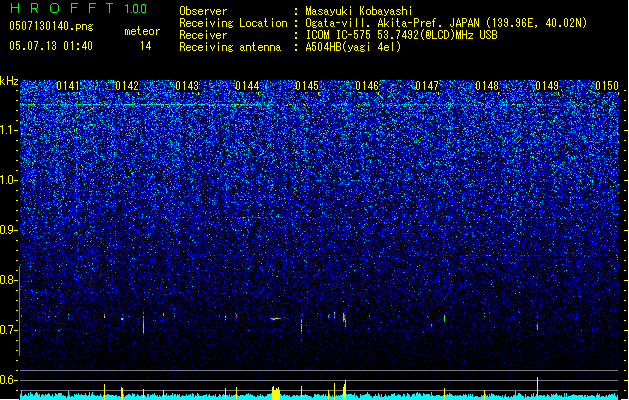Click the Receiving antenna label

230,47
